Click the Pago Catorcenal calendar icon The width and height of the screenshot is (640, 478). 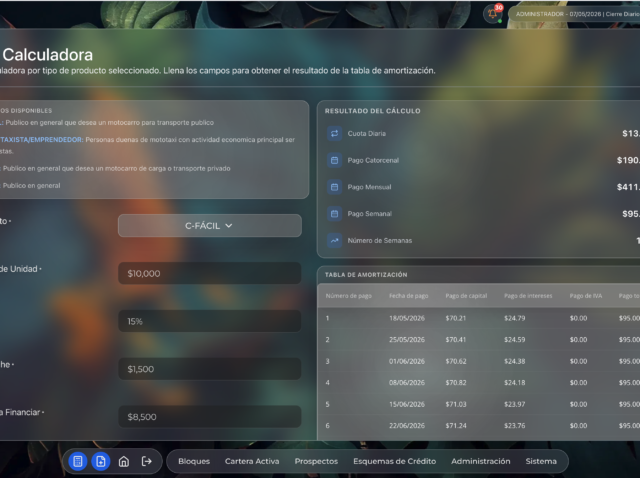pos(334,160)
